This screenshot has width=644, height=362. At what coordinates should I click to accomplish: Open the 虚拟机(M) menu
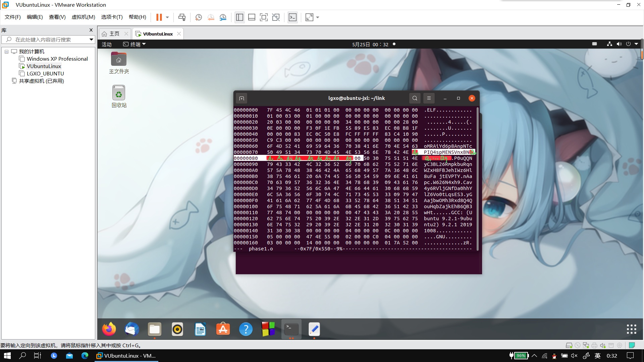point(84,17)
